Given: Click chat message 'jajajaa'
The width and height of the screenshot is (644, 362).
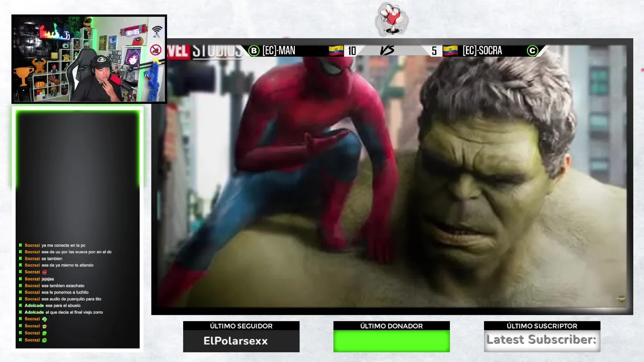Looking at the screenshot, I should click(x=48, y=279).
